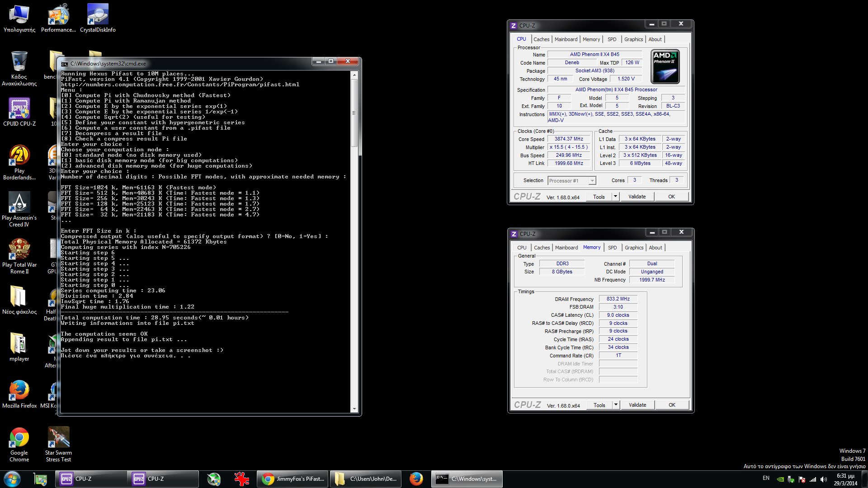Screen dimensions: 868x488
Task: Launch CPUID CPU-Z desktop shortcut
Action: [19, 112]
